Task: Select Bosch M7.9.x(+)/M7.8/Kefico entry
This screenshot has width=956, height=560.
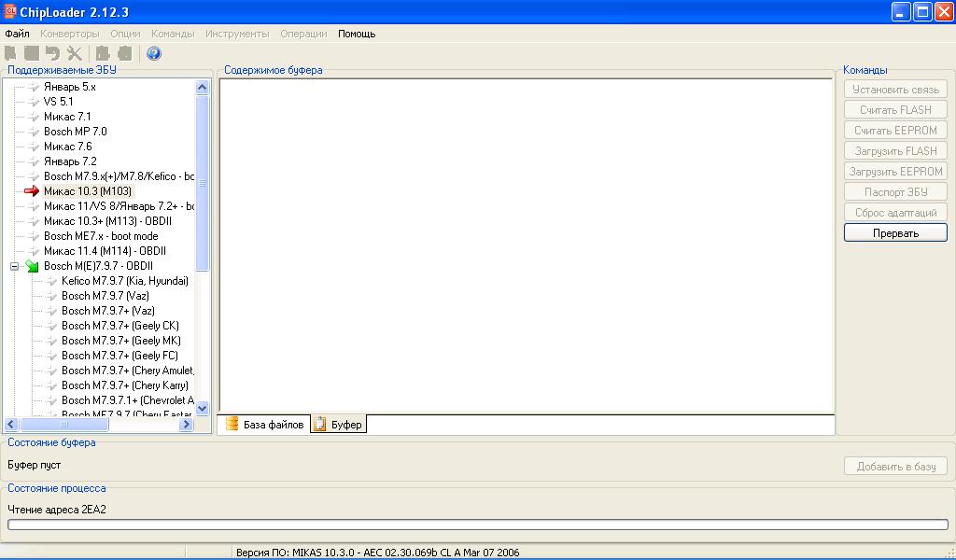Action: click(119, 176)
